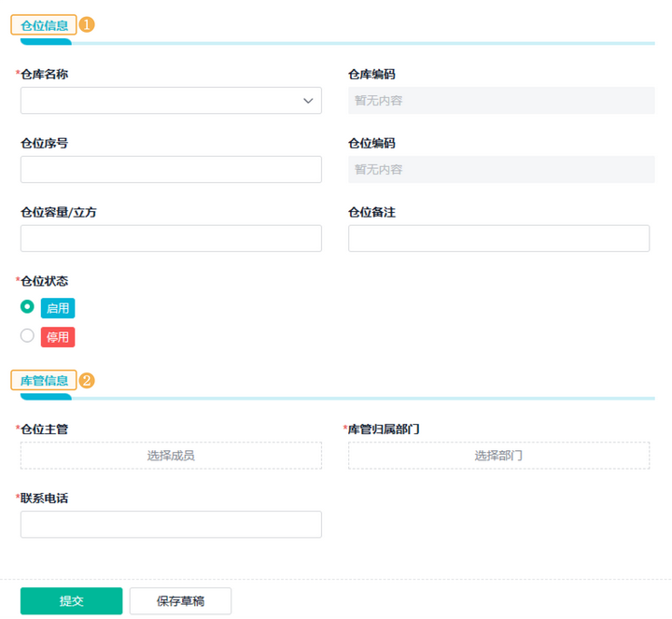Select the 停用 radio button

(27, 336)
